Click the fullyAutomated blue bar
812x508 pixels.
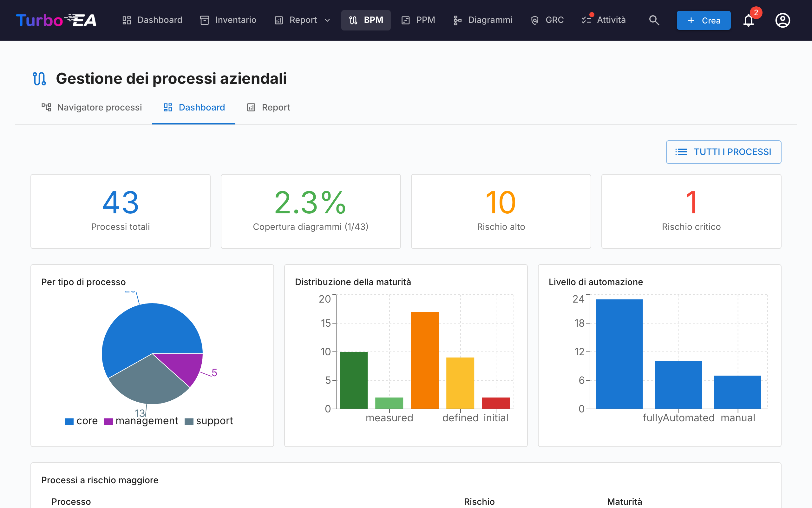tap(678, 385)
